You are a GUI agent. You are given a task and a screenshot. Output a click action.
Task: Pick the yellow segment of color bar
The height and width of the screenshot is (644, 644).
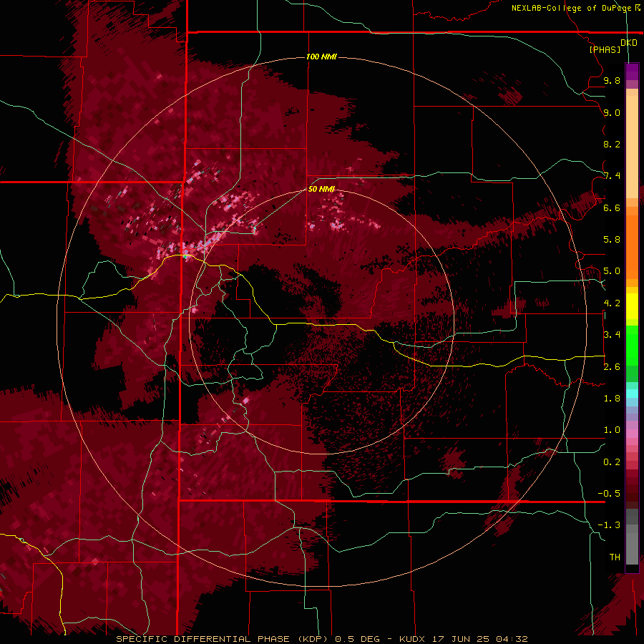click(x=632, y=306)
